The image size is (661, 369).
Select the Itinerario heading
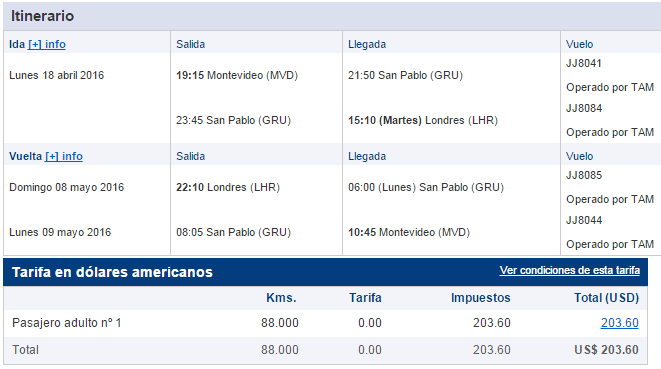click(42, 16)
